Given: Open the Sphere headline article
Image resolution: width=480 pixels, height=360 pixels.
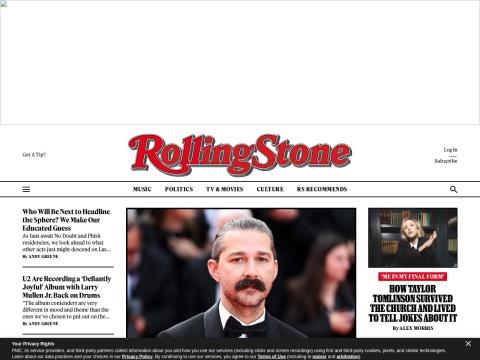Looking at the screenshot, I should [x=66, y=220].
